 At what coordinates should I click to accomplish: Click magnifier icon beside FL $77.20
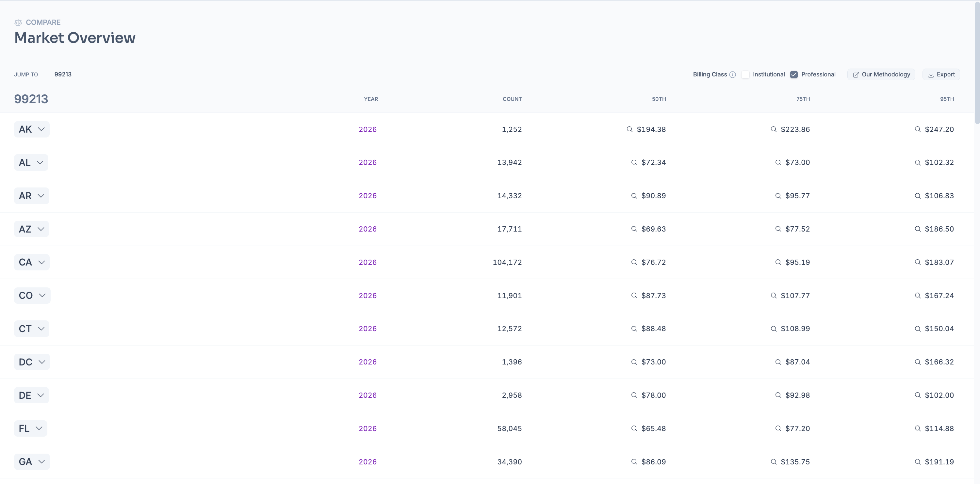pyautogui.click(x=778, y=428)
